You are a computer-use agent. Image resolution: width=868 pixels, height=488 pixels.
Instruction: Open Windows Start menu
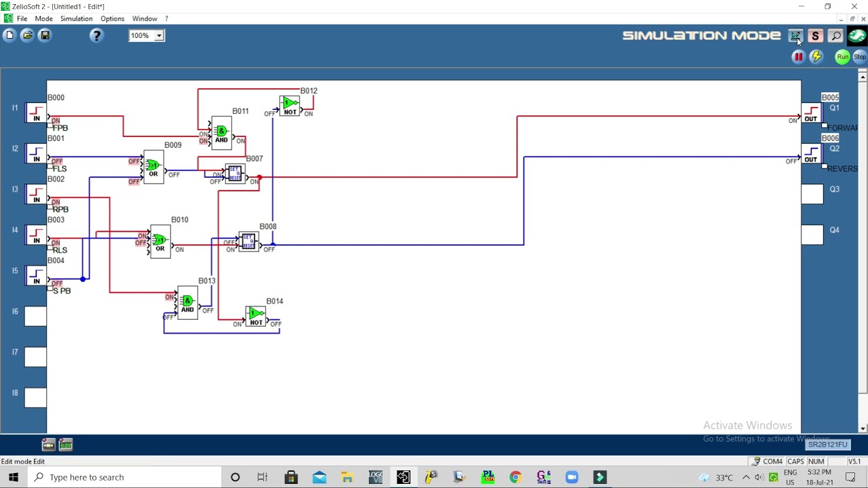14,477
